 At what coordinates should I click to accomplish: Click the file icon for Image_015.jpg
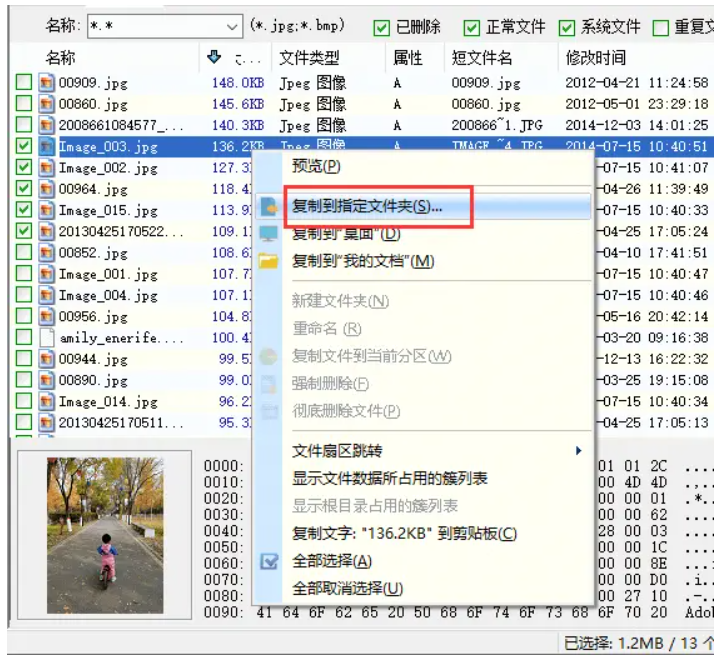[46, 210]
